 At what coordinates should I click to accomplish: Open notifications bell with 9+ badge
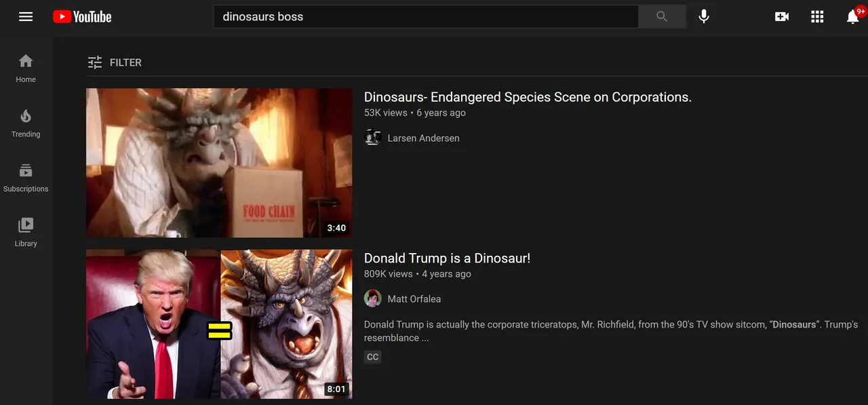(x=854, y=16)
